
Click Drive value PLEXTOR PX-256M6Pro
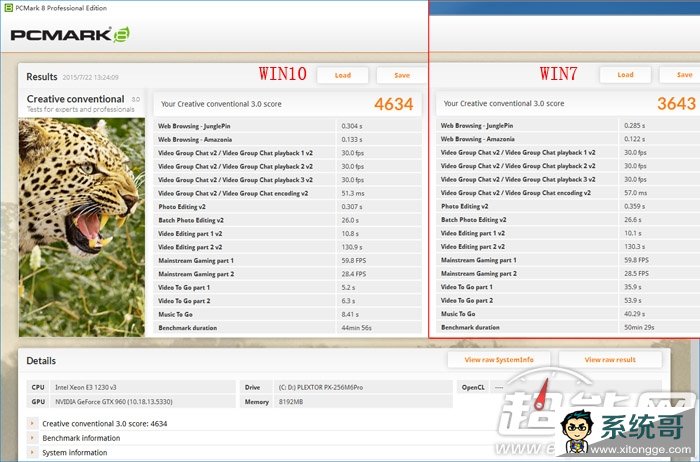[x=321, y=387]
